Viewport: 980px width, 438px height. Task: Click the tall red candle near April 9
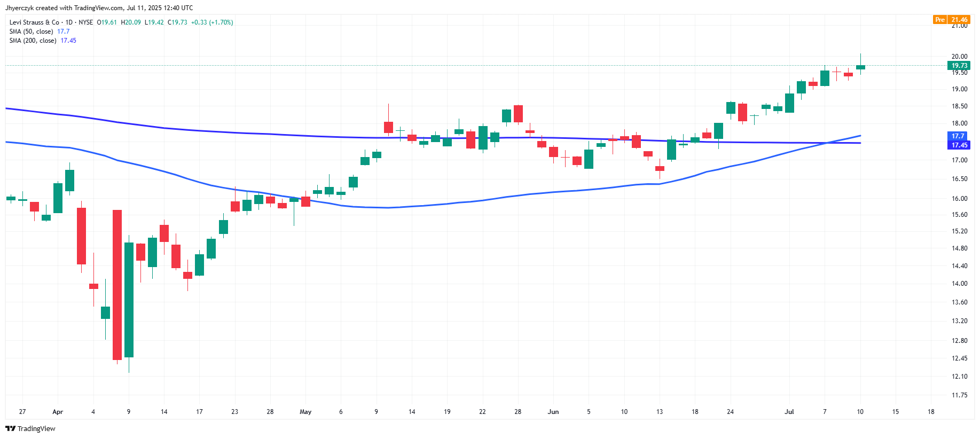(117, 285)
